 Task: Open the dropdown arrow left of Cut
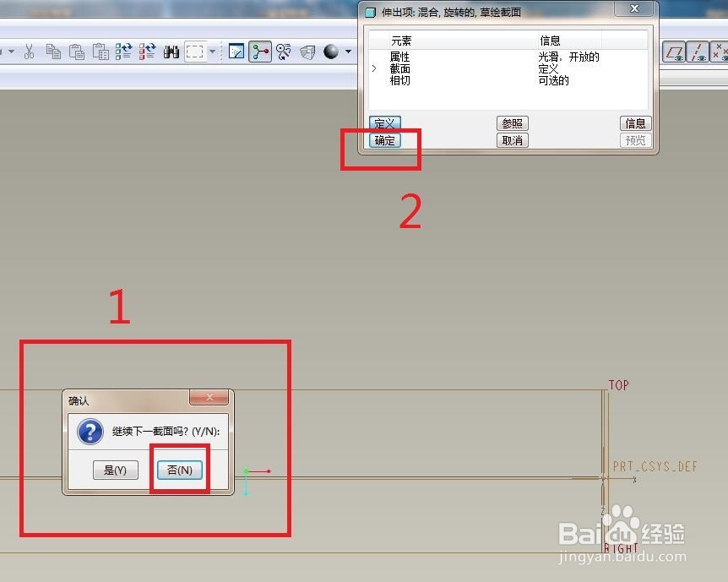click(x=12, y=52)
